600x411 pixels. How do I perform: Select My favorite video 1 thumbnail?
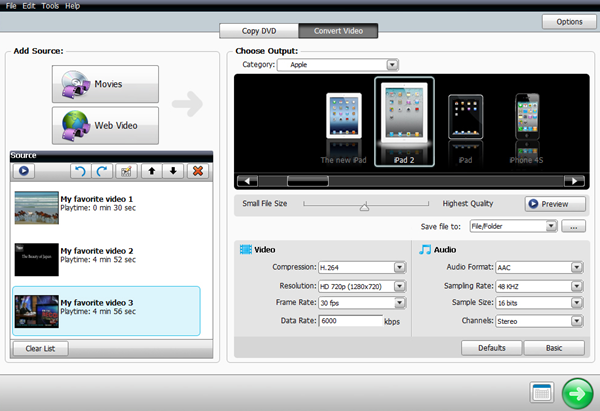(x=37, y=208)
